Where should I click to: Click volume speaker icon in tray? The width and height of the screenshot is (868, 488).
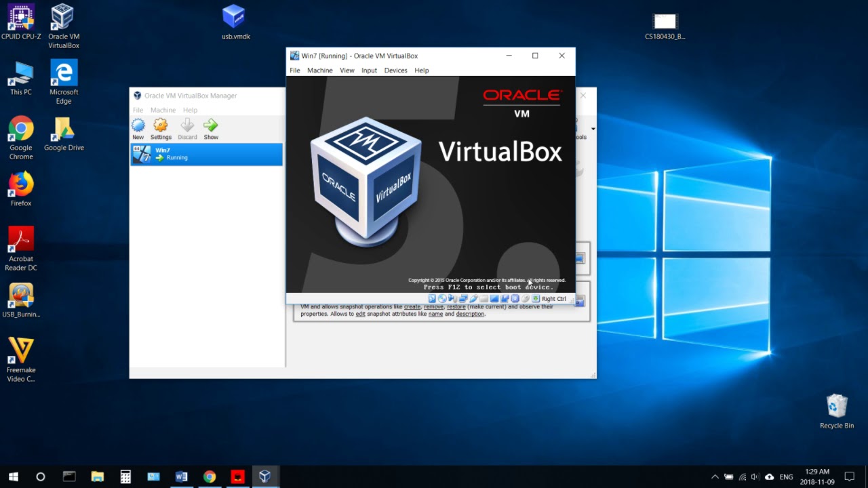coord(755,477)
